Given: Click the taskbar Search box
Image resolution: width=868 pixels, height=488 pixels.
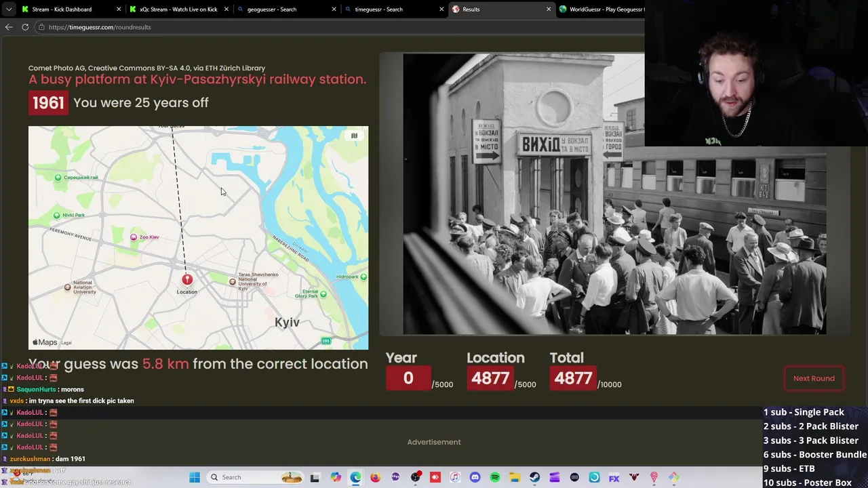Looking at the screenshot, I should pos(255,477).
